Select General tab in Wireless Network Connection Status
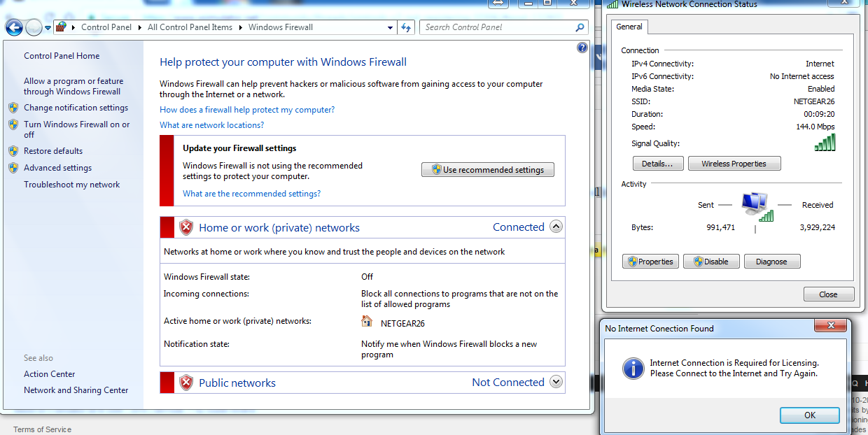Viewport: 868px width, 435px height. click(629, 27)
